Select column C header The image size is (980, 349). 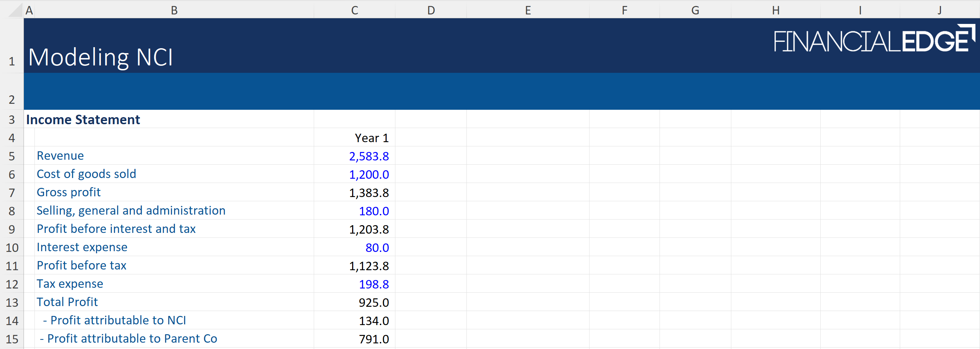point(354,10)
